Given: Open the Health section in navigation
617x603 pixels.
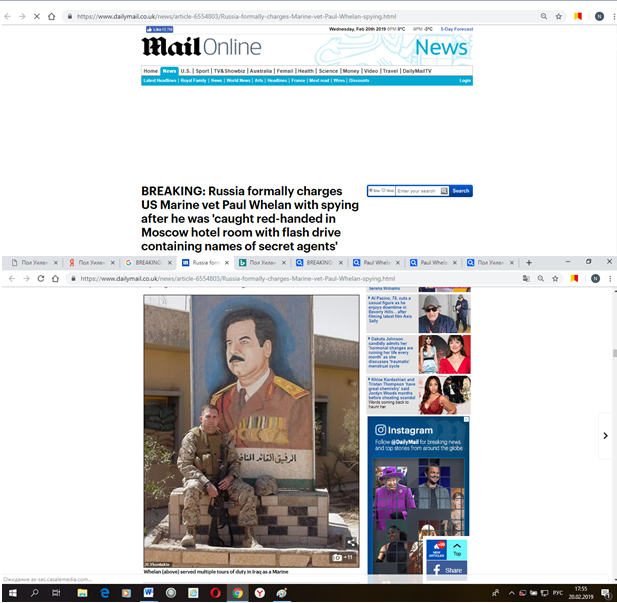Looking at the screenshot, I should click(x=306, y=71).
